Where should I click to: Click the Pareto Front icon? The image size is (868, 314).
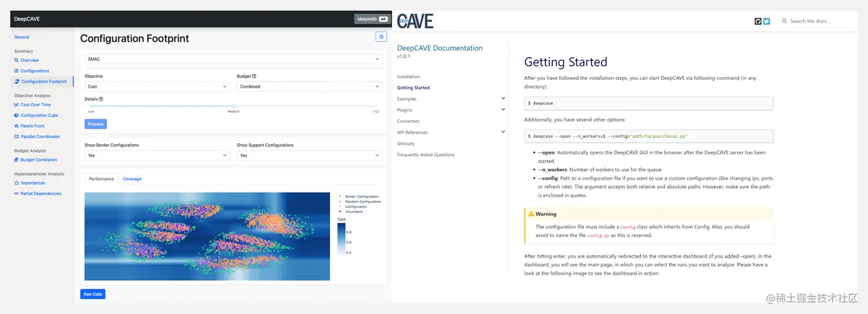(x=16, y=126)
